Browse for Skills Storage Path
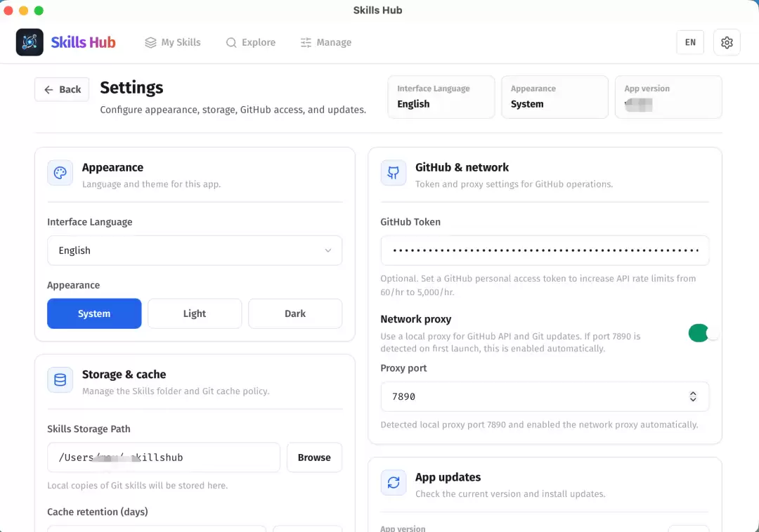 pos(314,458)
